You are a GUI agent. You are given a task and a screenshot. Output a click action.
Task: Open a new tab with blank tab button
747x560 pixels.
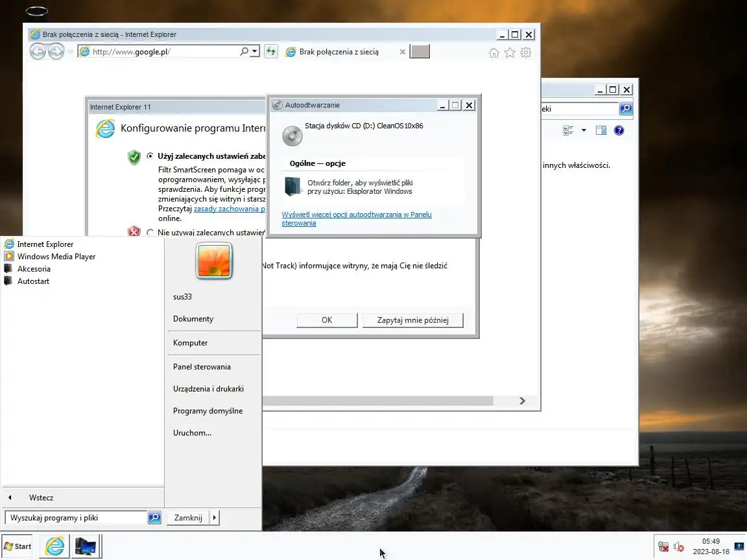point(420,51)
